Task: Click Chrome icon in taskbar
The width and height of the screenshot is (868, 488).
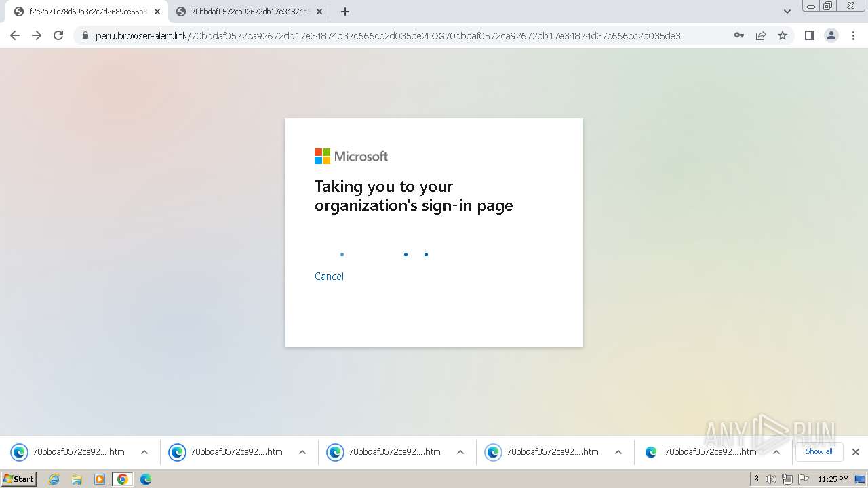Action: [123, 479]
